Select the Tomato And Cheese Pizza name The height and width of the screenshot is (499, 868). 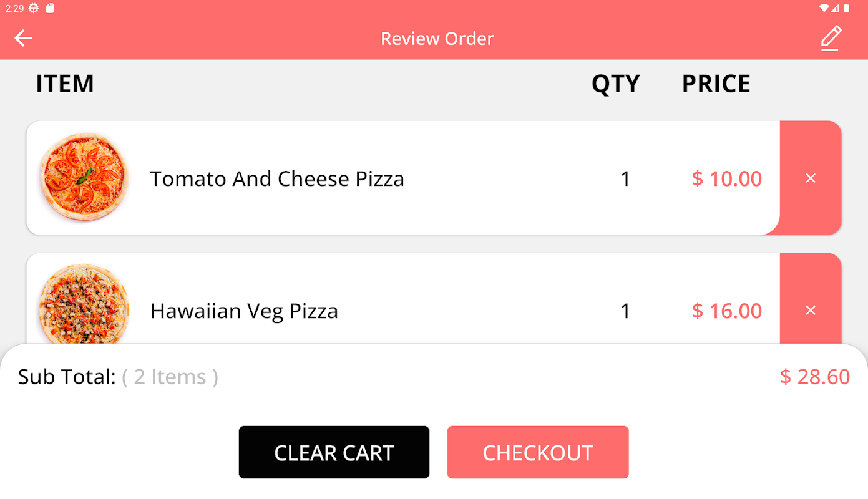[x=277, y=179]
